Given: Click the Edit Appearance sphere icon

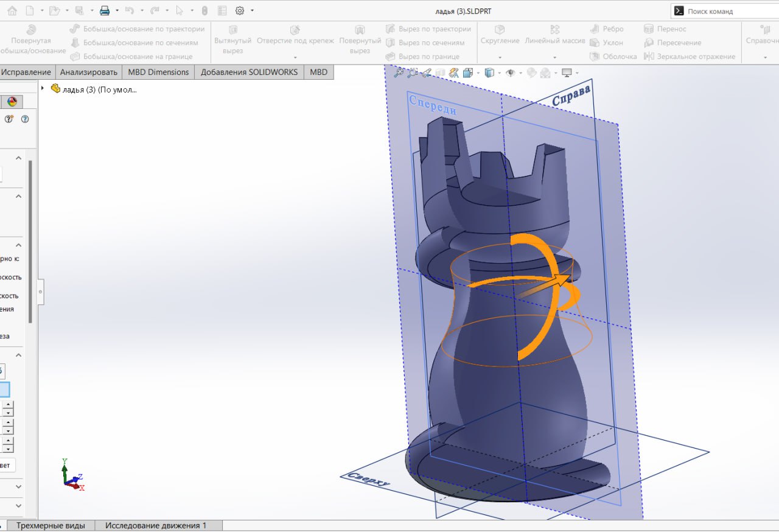Looking at the screenshot, I should (x=531, y=73).
